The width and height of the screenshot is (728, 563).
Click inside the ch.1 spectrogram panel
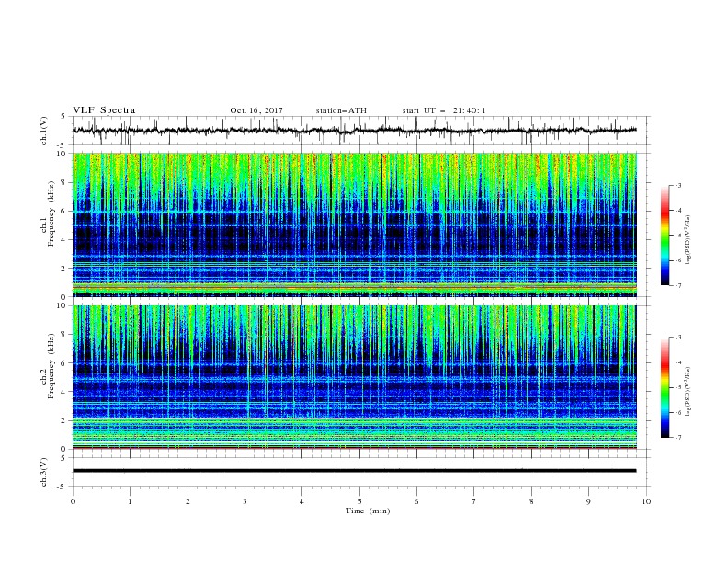click(x=355, y=224)
